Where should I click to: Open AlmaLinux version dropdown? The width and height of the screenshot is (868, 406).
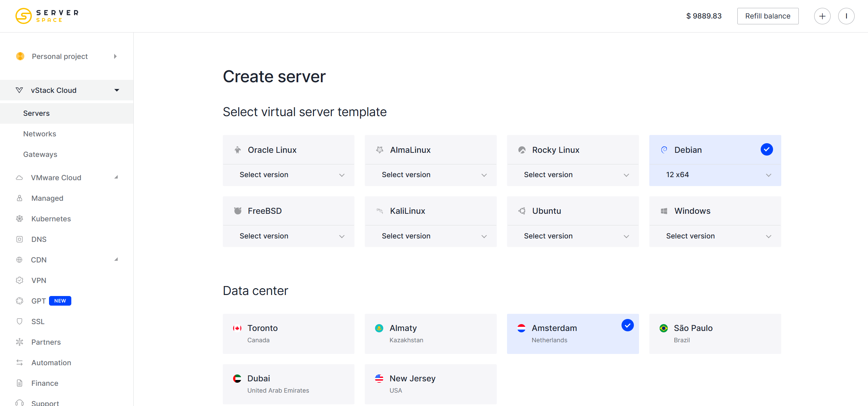click(x=431, y=175)
